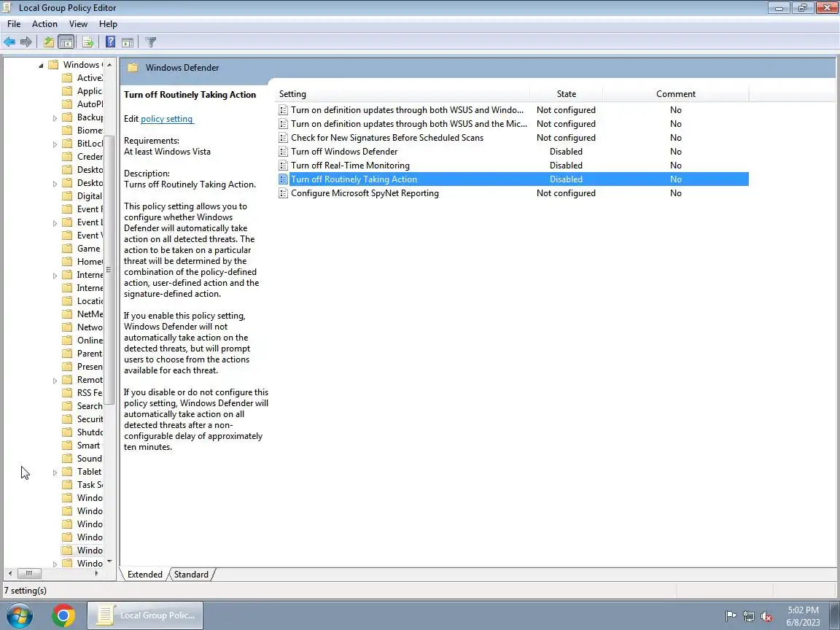Switch to the Extended tab
The height and width of the screenshot is (630, 840).
click(x=144, y=575)
